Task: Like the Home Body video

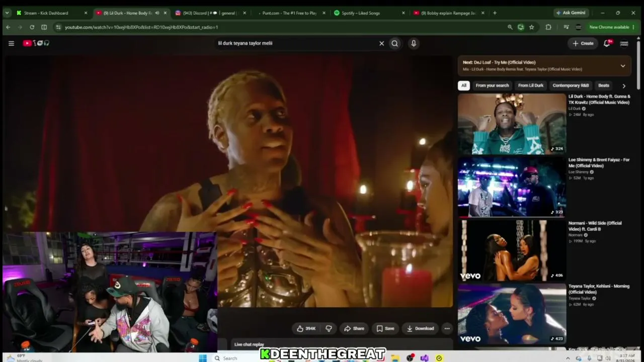Action: 306,328
